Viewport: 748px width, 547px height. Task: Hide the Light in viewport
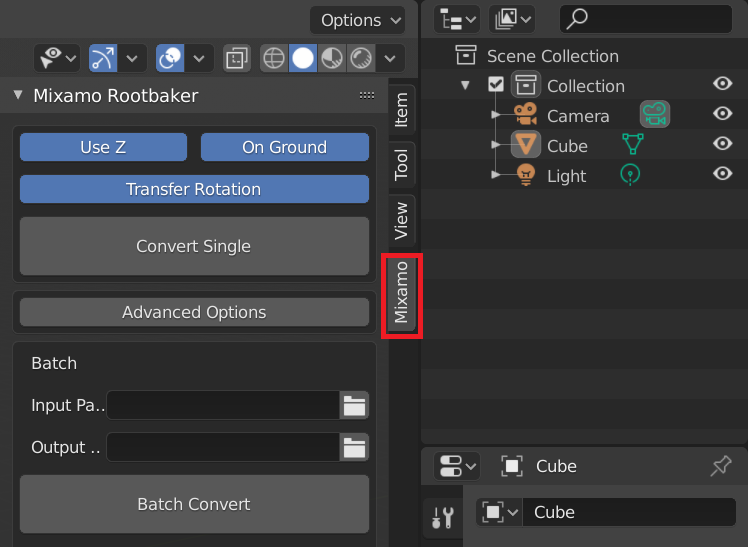pos(722,174)
